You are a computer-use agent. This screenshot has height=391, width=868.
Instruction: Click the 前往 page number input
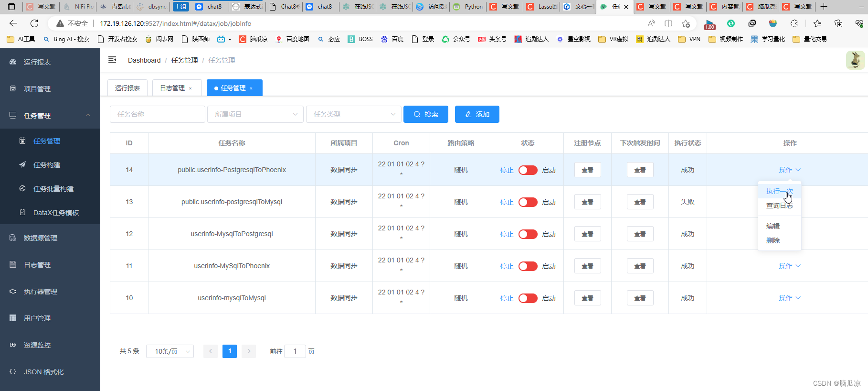click(295, 351)
